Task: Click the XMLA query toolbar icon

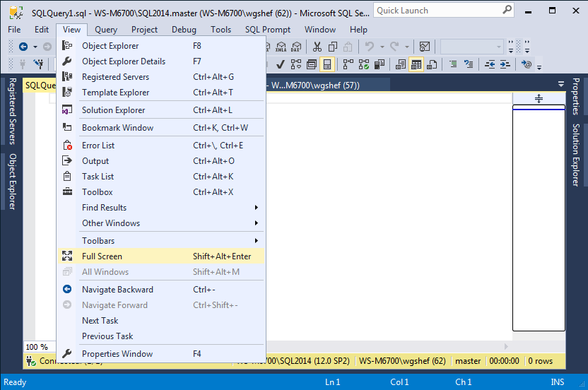Action: tap(281, 47)
